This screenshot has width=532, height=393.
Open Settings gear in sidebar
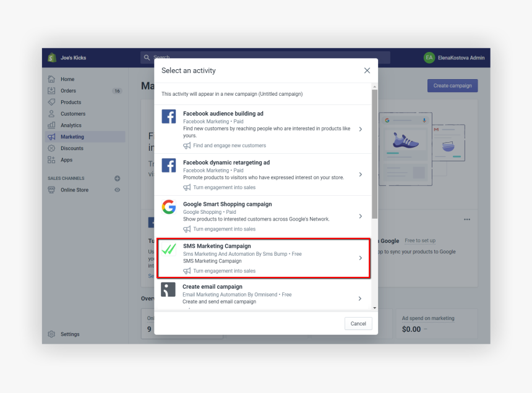(52, 334)
